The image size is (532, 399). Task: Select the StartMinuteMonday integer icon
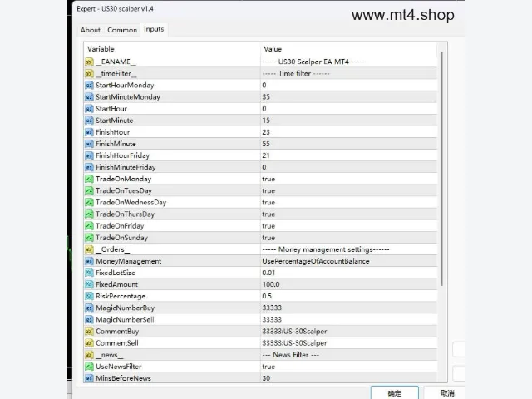[89, 97]
